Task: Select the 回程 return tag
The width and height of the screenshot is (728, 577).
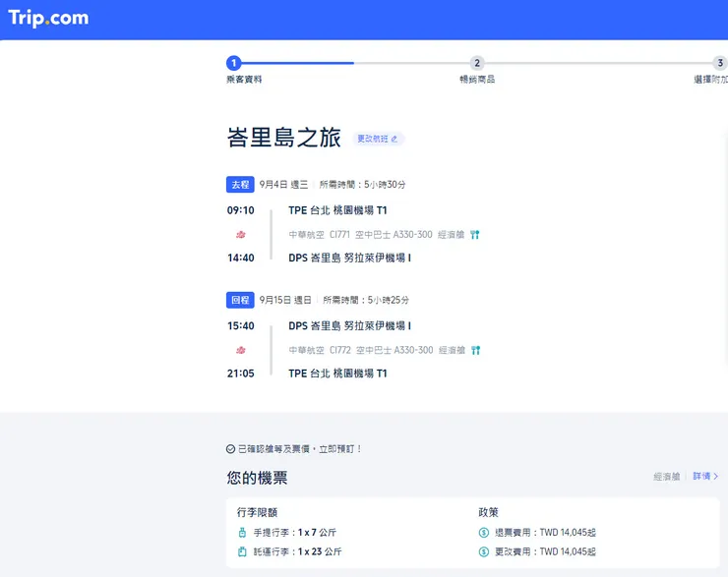Action: 240,300
